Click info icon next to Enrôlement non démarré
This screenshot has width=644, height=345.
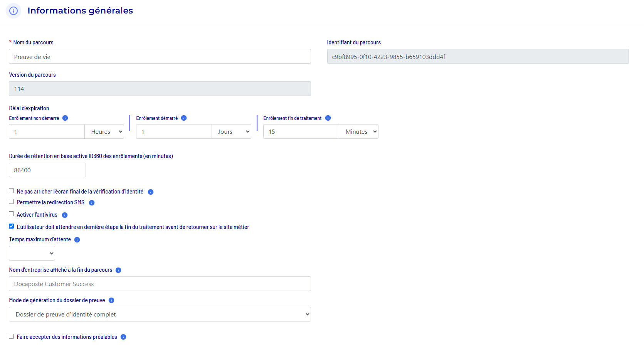[x=65, y=118]
